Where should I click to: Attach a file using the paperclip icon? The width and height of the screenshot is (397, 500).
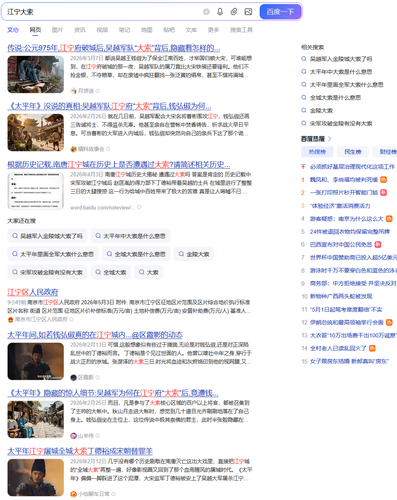click(x=234, y=12)
